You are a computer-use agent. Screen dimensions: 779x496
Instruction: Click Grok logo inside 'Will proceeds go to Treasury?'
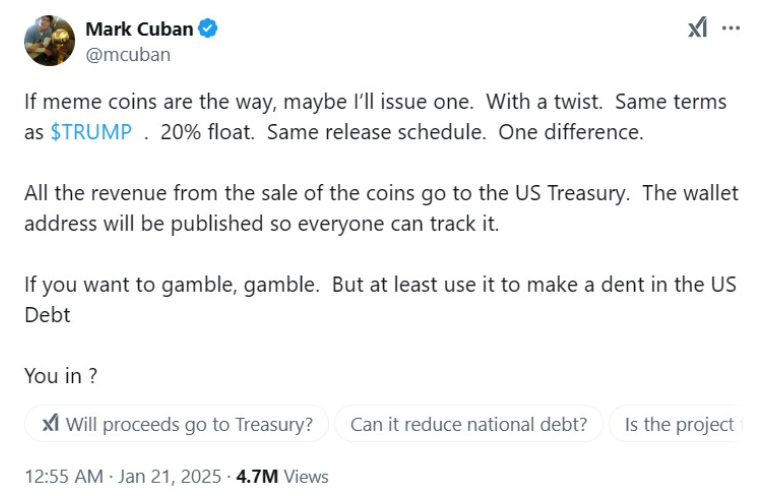[x=50, y=424]
